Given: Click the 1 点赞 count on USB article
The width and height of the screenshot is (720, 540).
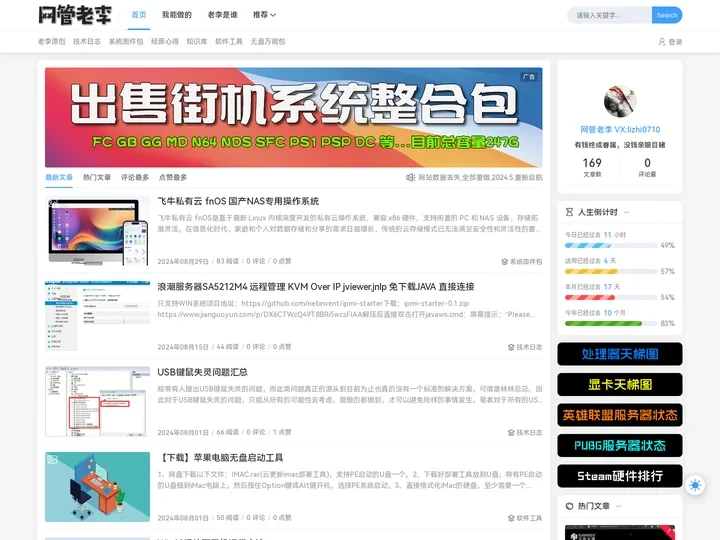Looking at the screenshot, I should tap(282, 432).
